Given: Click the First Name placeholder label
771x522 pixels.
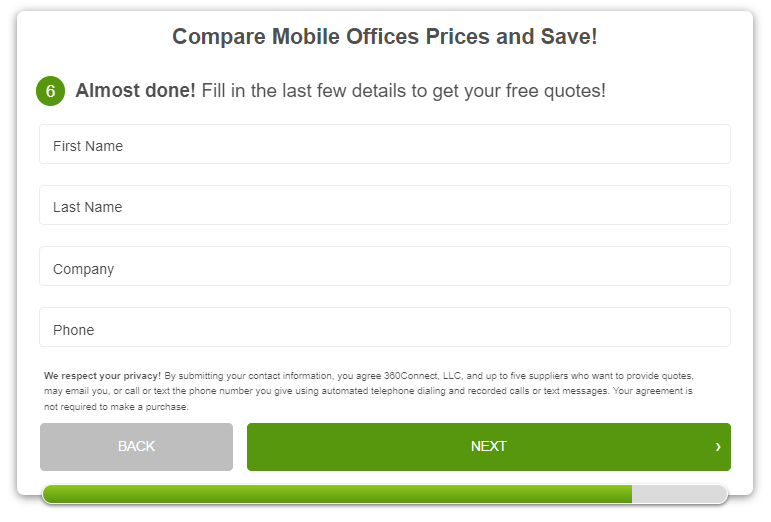Looking at the screenshot, I should (88, 146).
